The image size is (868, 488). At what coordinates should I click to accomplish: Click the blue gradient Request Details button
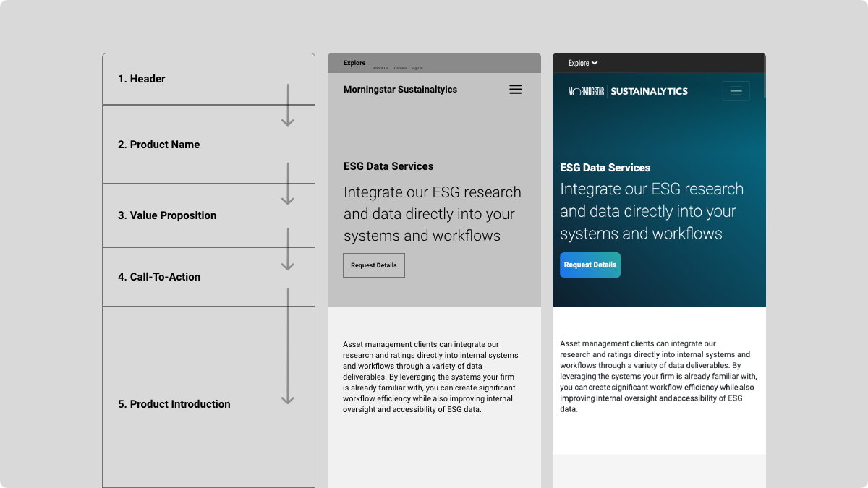[x=590, y=265]
